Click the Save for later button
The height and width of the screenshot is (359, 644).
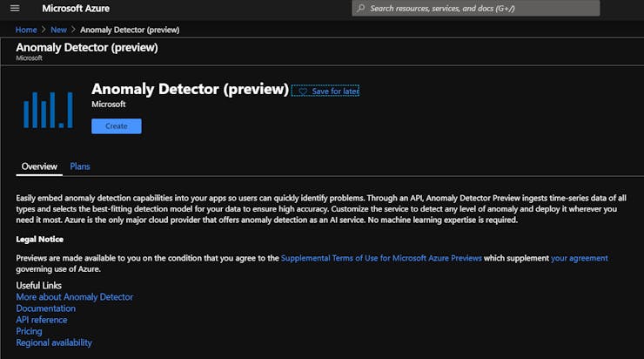click(x=325, y=91)
